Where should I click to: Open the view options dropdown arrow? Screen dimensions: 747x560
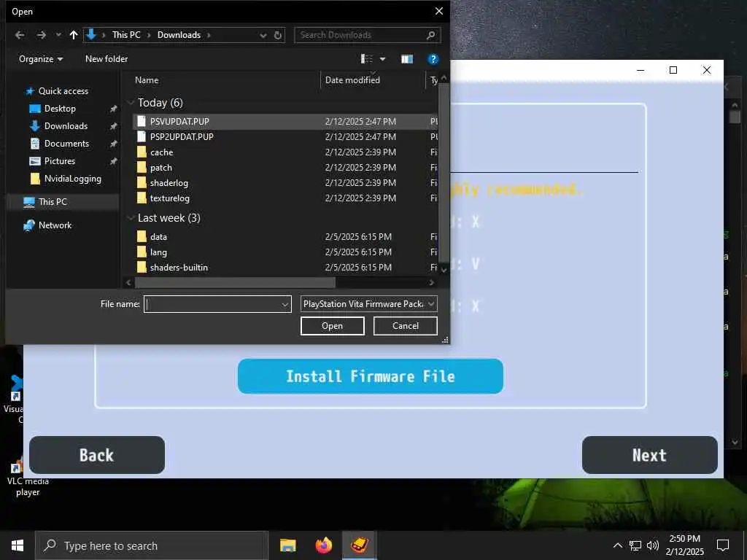382,59
